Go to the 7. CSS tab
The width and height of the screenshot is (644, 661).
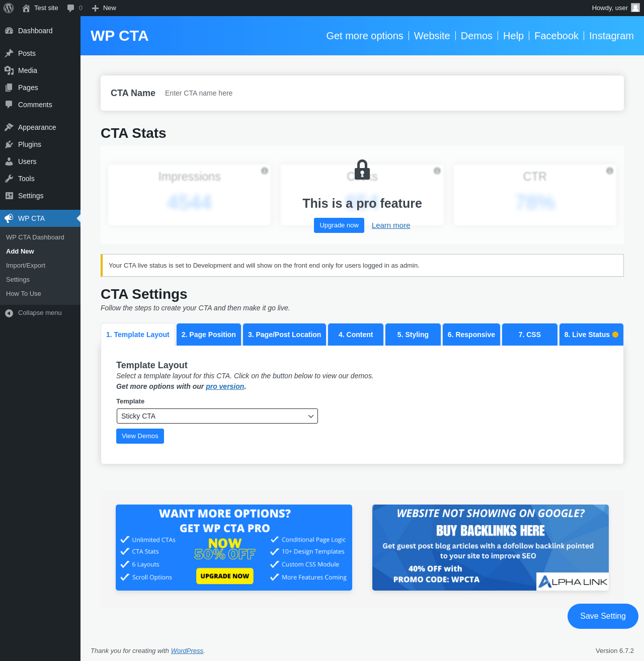(x=530, y=335)
